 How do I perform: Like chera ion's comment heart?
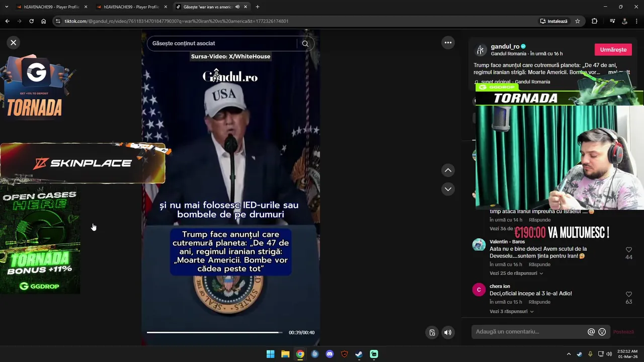629,294
